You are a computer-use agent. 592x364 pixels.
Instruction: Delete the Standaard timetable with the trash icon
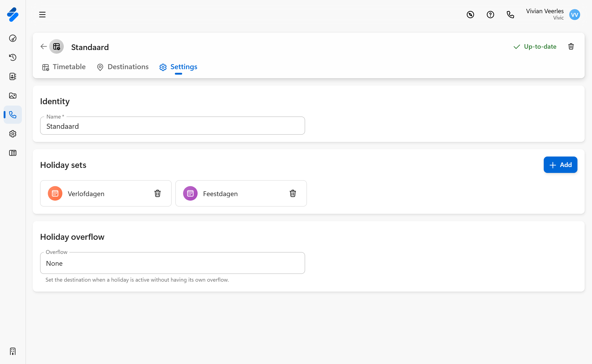coord(571,46)
